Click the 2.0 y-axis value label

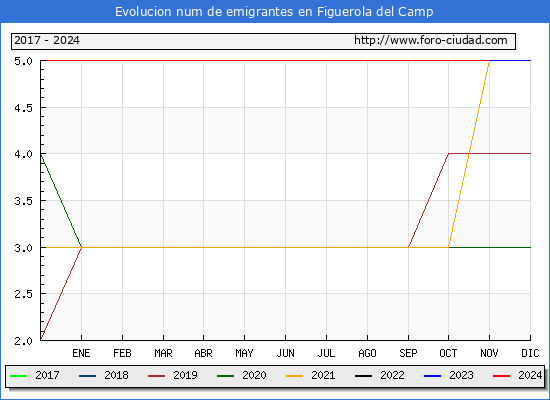click(x=23, y=341)
